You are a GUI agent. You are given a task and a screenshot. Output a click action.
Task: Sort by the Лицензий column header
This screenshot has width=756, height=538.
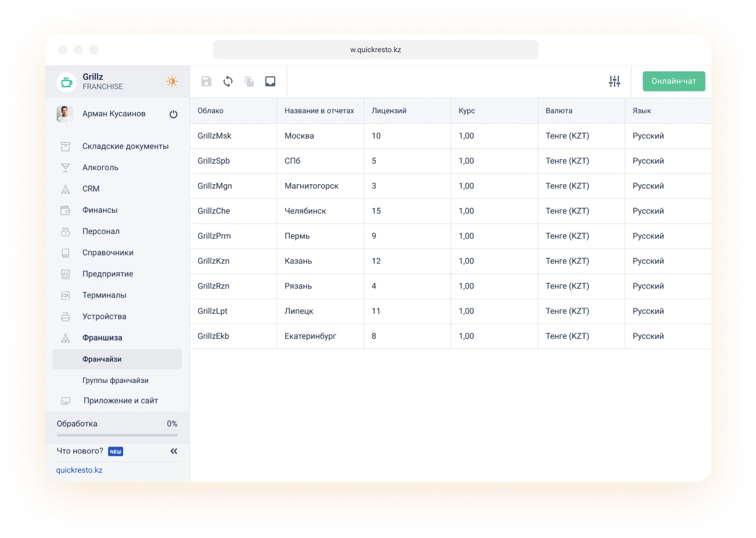[x=389, y=111]
